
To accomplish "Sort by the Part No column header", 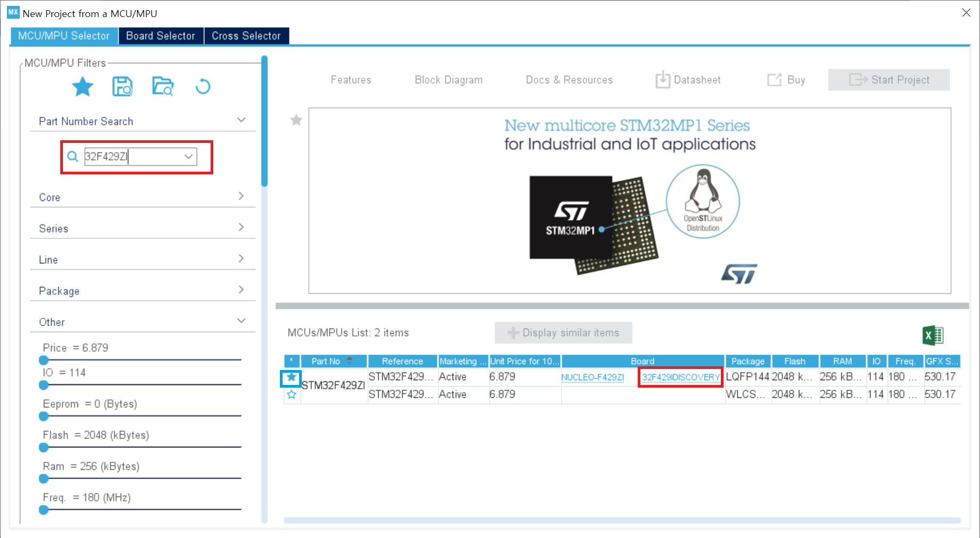I will (x=334, y=361).
